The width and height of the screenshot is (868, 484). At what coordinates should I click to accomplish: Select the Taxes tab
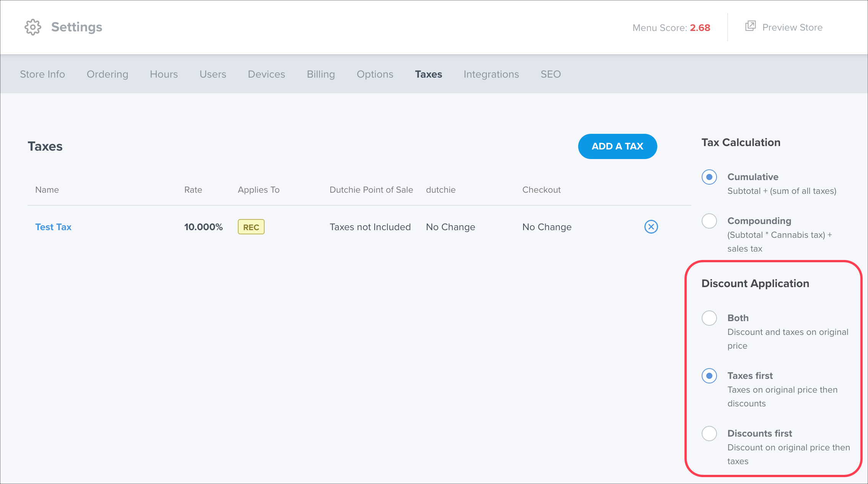click(x=429, y=74)
